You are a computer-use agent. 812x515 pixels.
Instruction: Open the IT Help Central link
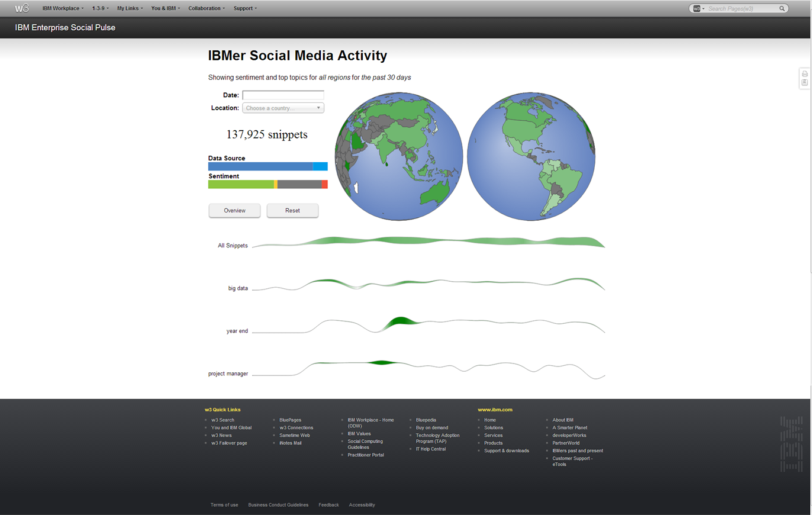[430, 449]
